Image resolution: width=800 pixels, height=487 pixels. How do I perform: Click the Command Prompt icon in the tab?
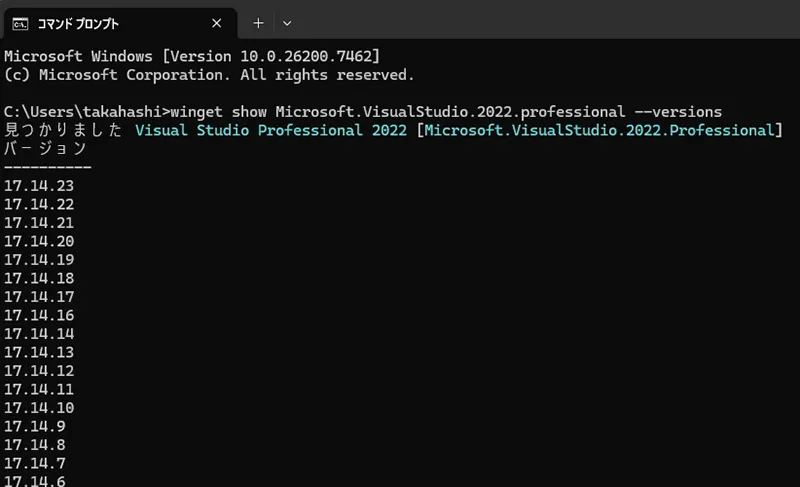pos(19,22)
